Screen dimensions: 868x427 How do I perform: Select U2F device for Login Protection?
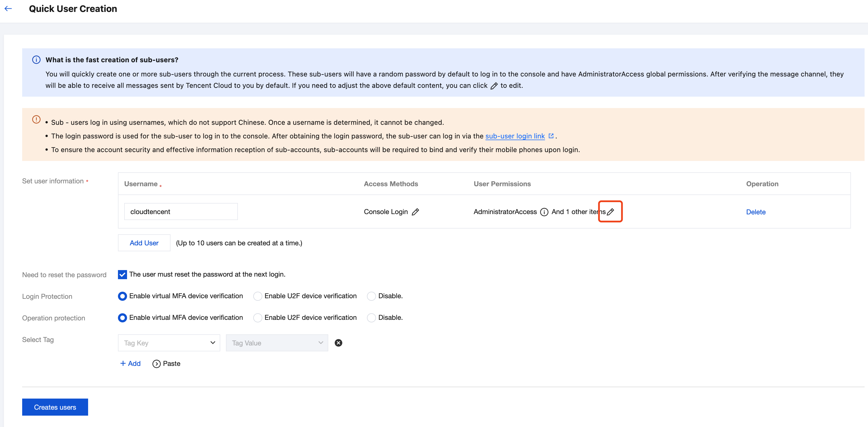(258, 296)
